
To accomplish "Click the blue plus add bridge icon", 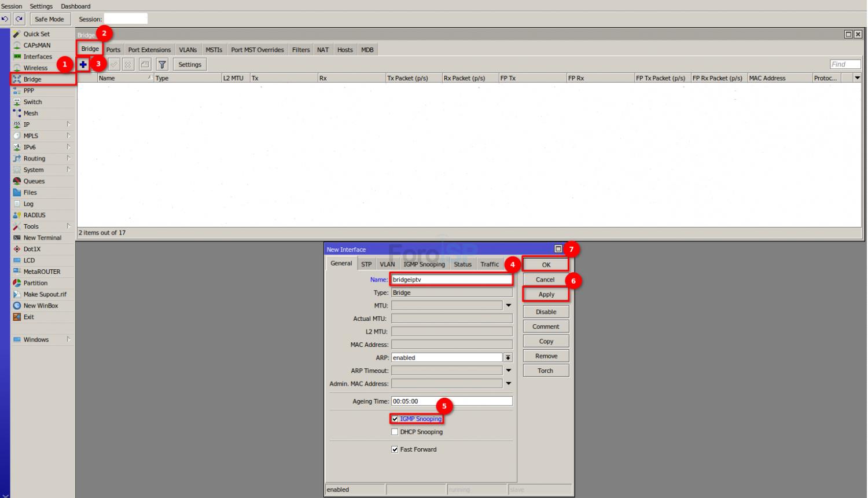I will tap(83, 64).
